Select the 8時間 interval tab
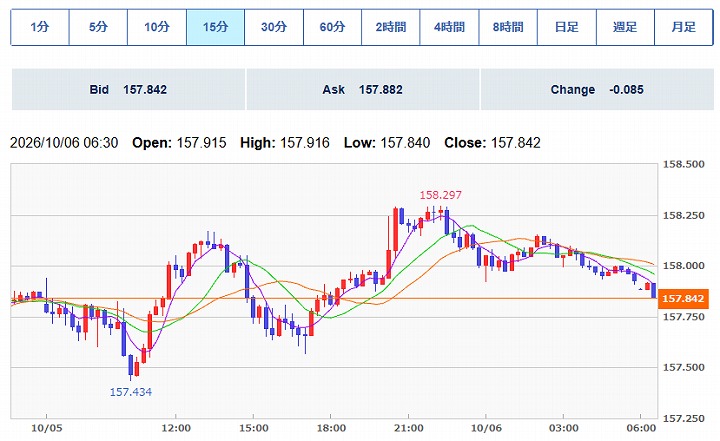The height and width of the screenshot is (441, 720). (x=508, y=27)
